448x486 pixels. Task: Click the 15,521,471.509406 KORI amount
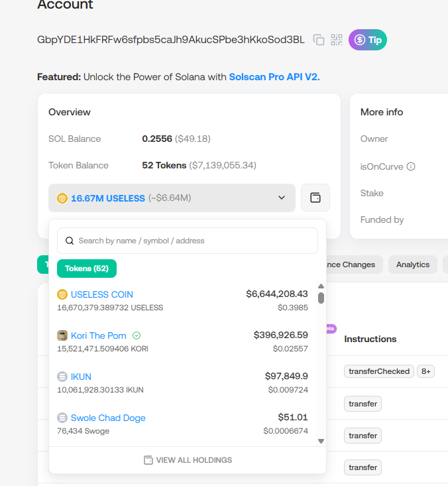103,349
